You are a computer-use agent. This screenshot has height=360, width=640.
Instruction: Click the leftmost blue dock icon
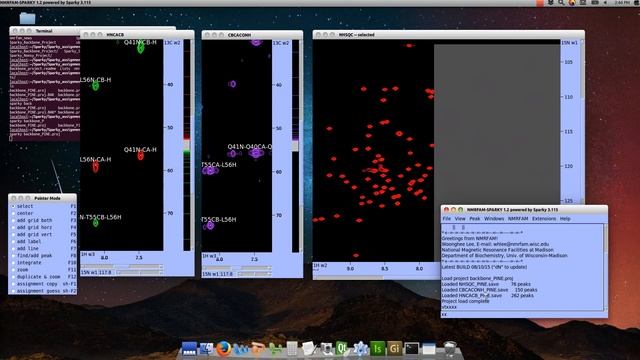click(189, 349)
